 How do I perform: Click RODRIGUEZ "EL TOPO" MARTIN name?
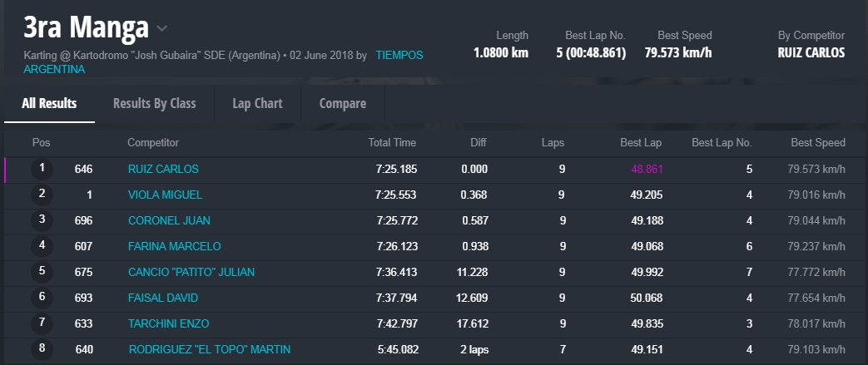(x=209, y=350)
